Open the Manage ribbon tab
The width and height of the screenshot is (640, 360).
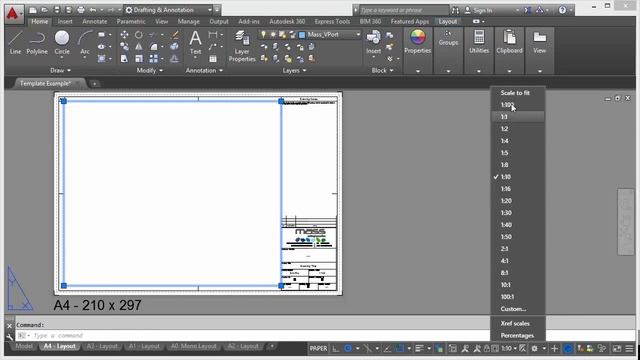point(189,21)
